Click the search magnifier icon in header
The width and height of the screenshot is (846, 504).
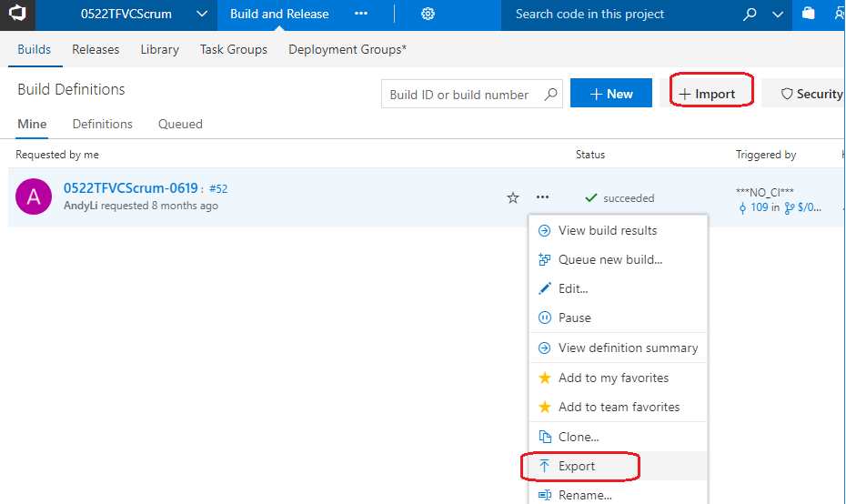(x=749, y=14)
